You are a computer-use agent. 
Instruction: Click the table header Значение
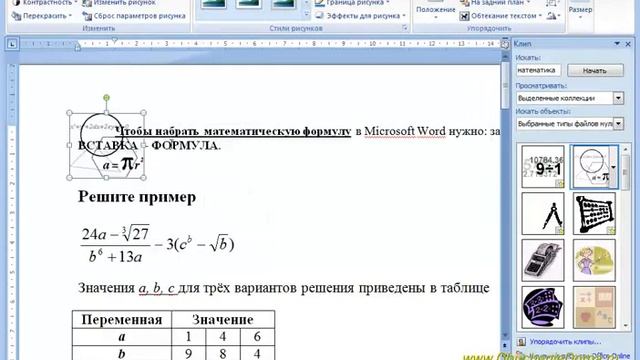click(222, 320)
